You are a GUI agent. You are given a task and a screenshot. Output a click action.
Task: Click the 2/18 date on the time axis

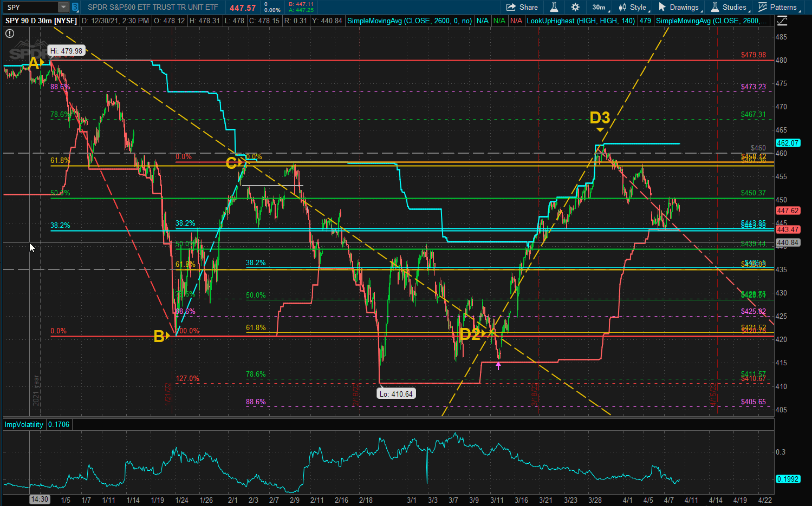pyautogui.click(x=366, y=500)
